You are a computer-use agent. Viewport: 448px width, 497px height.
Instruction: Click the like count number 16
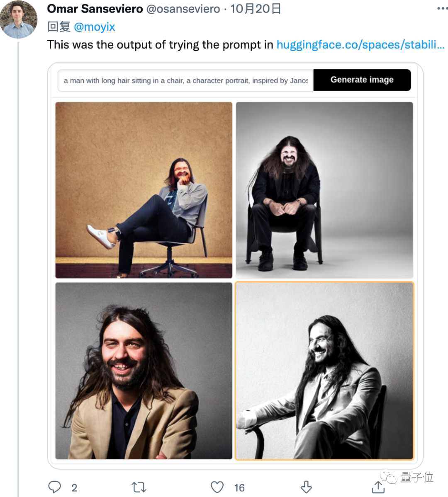[x=239, y=487]
